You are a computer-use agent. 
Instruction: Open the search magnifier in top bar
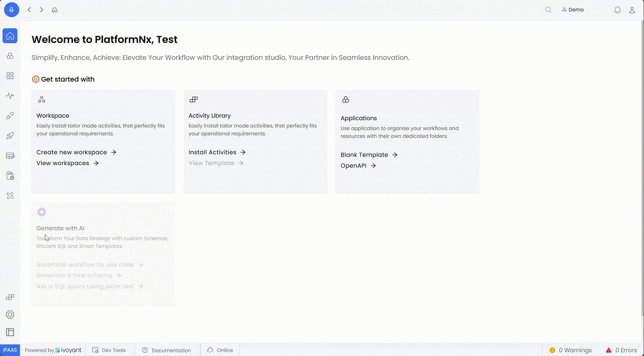(x=548, y=10)
